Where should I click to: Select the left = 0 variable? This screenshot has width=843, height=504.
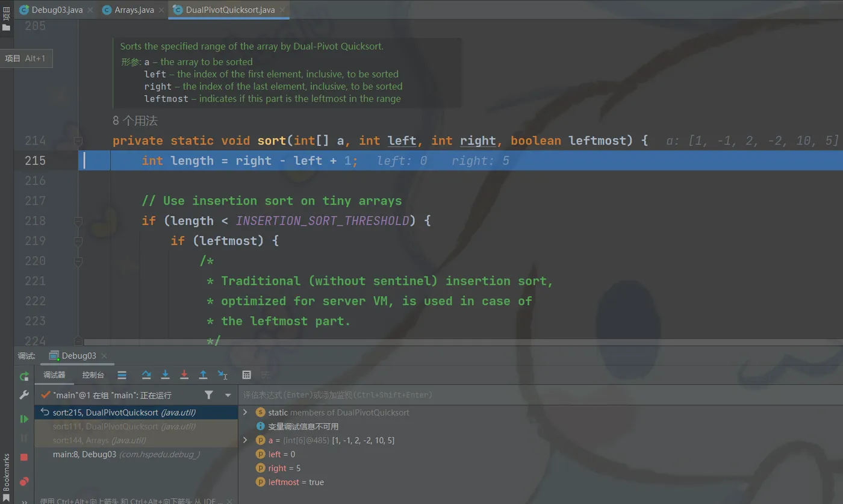[x=281, y=454]
